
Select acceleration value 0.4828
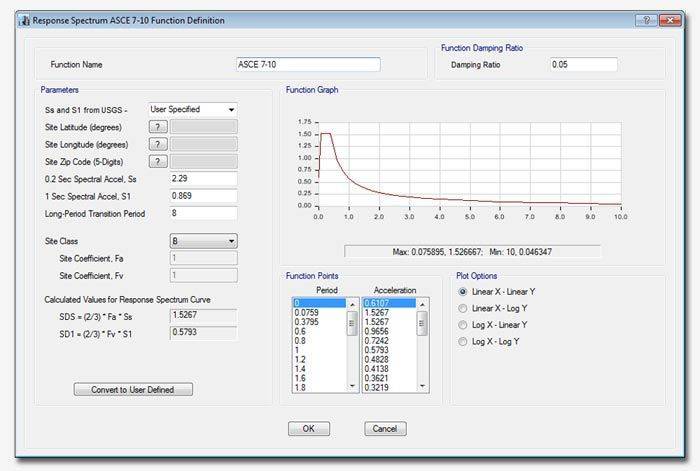(390, 359)
